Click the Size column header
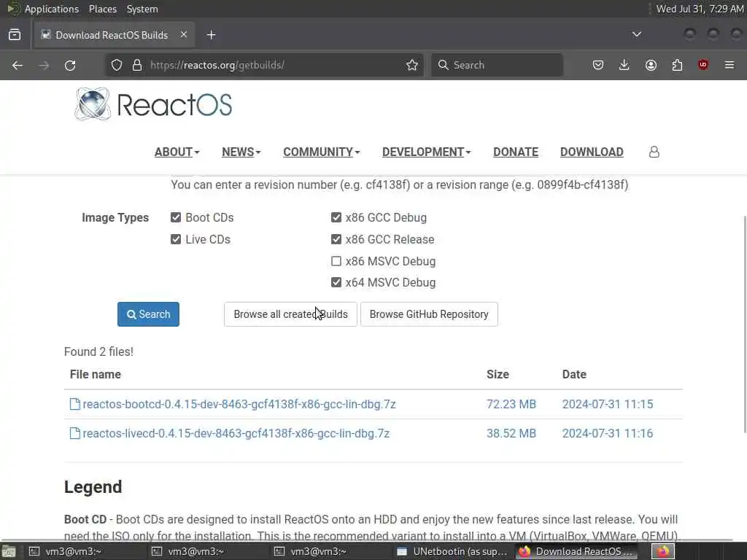747x560 pixels. pyautogui.click(x=498, y=374)
